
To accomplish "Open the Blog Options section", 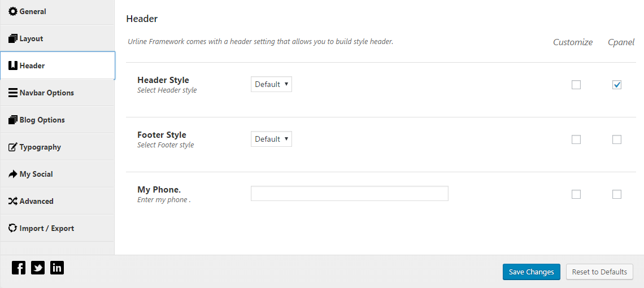I will 57,120.
